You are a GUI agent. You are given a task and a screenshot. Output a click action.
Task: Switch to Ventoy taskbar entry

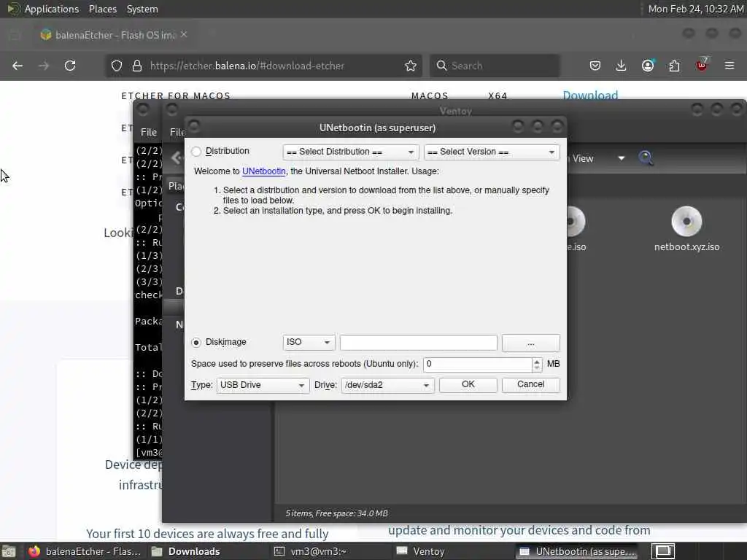tap(421, 551)
